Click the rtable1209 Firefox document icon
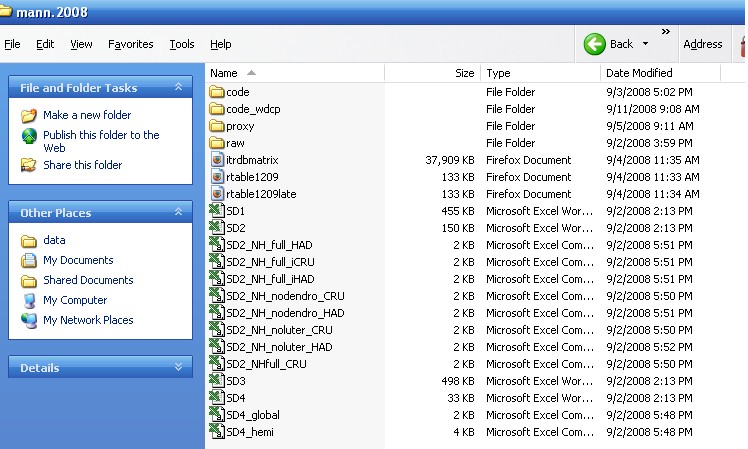 [217, 177]
